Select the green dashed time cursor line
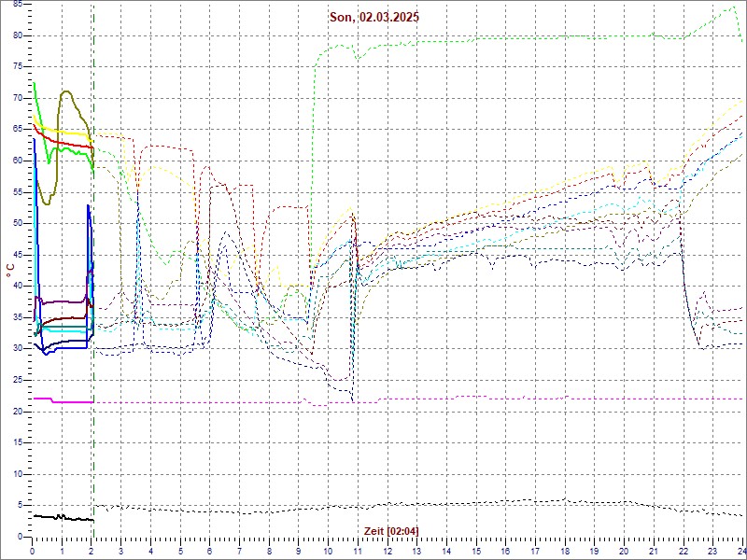The height and width of the screenshot is (560, 747). pyautogui.click(x=94, y=271)
